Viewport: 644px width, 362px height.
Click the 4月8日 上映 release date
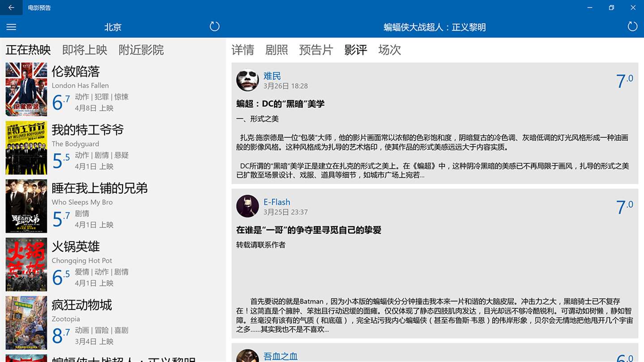(x=94, y=108)
